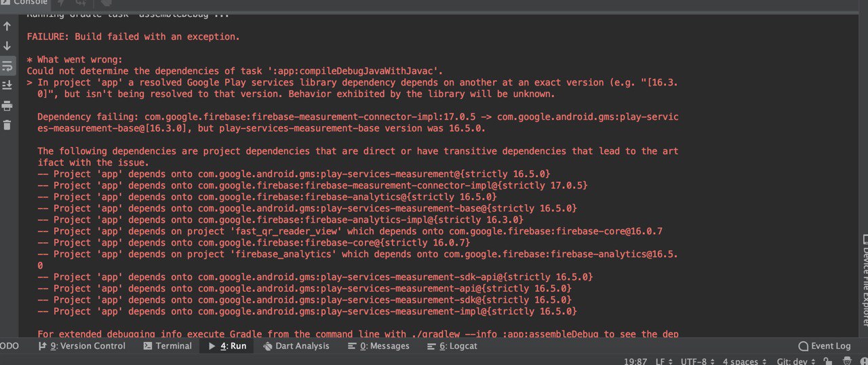Image resolution: width=868 pixels, height=365 pixels.
Task: Click line mentioning firebase-measurement-connector-impl@{strictly 17.0.5}
Action: [313, 185]
